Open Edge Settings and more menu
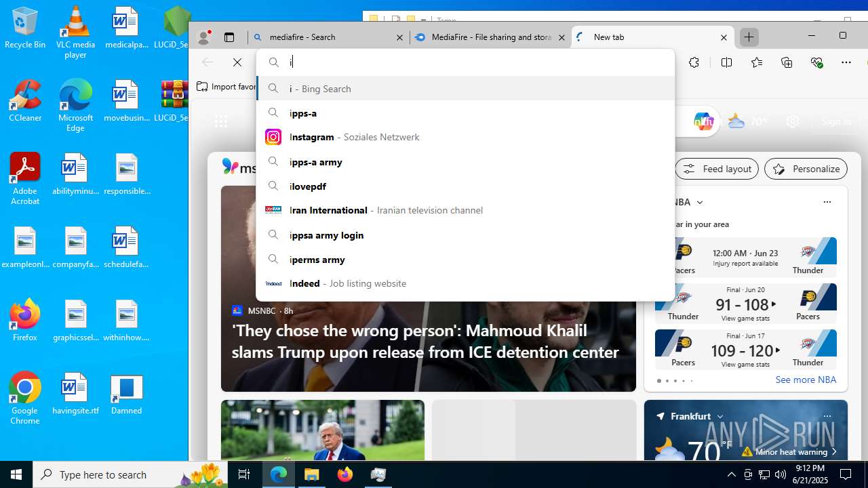The image size is (868, 488). tap(846, 62)
